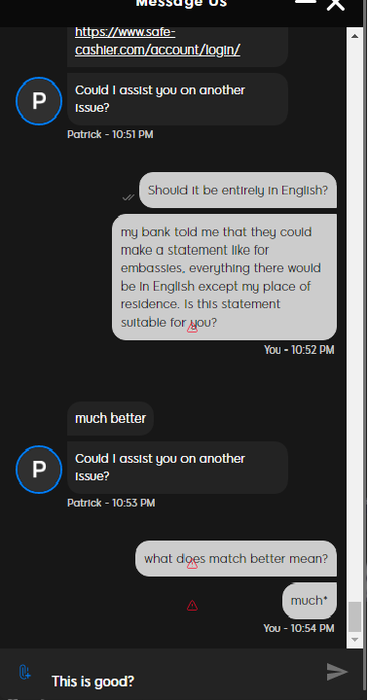The width and height of the screenshot is (368, 700).
Task: Close the Message Us chat panel
Action: 336,4
